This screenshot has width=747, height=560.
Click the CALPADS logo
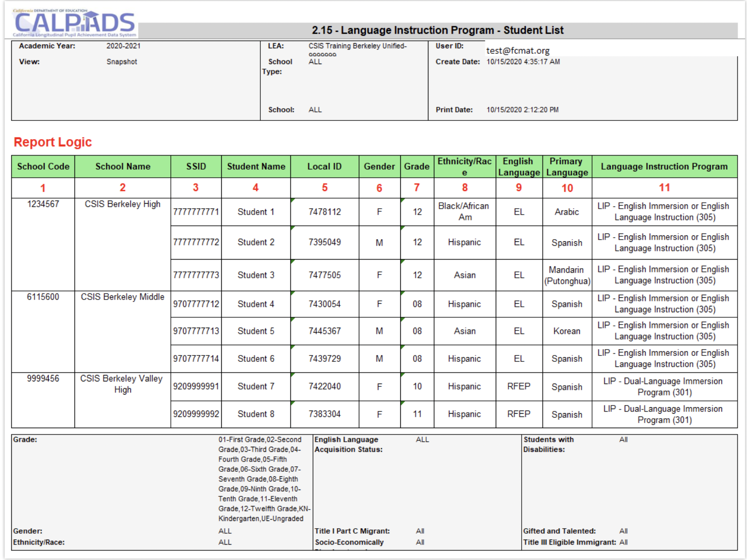click(x=74, y=23)
